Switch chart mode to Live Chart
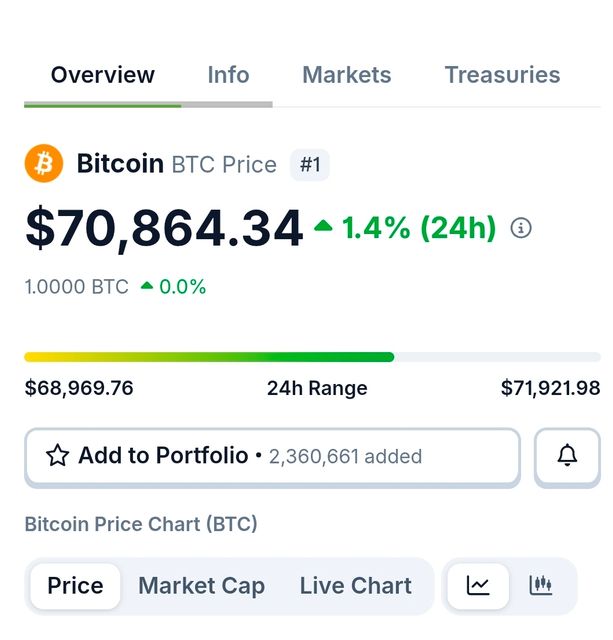This screenshot has width=613, height=640. click(355, 586)
